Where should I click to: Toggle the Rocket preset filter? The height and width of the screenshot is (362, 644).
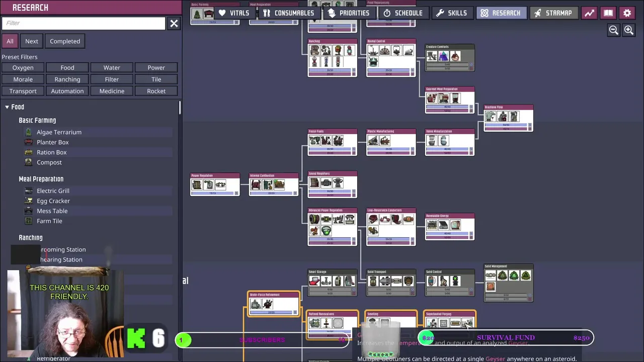(156, 91)
